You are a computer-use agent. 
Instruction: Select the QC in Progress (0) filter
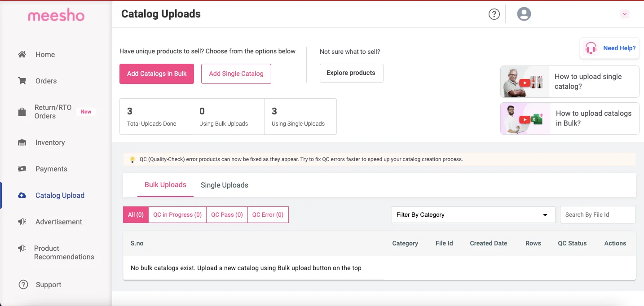coord(177,214)
